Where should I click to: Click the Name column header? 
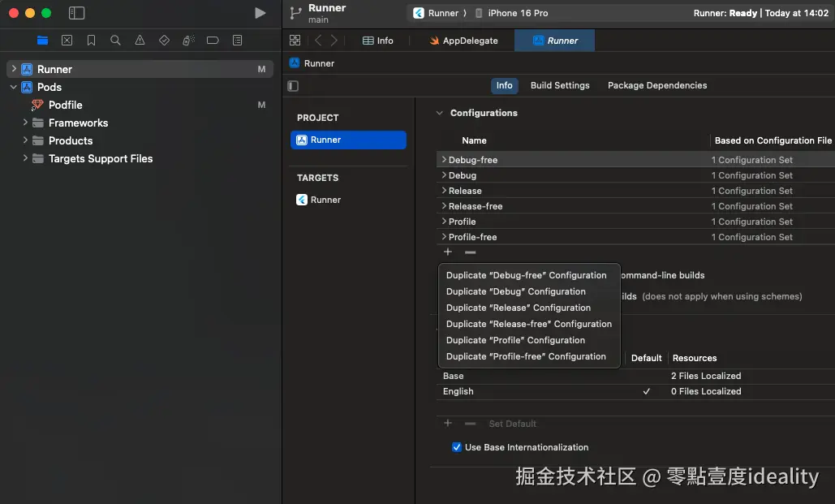[474, 140]
